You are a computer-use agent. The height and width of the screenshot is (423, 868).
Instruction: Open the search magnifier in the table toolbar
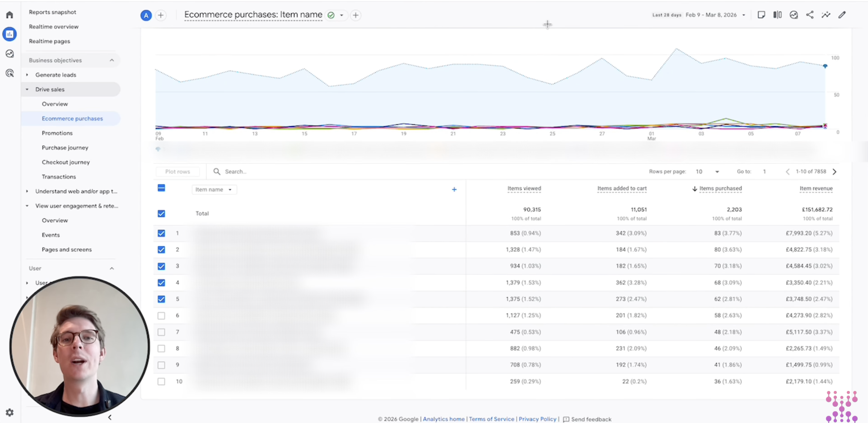point(218,171)
